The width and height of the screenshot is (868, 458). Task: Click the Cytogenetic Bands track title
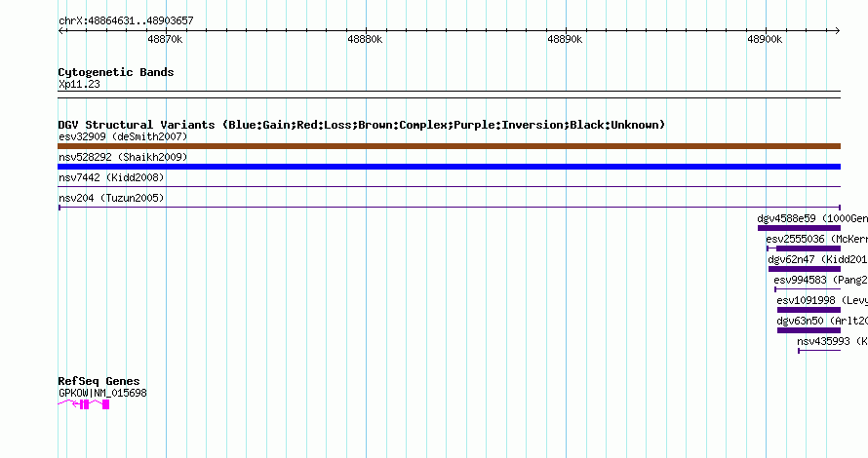point(116,72)
